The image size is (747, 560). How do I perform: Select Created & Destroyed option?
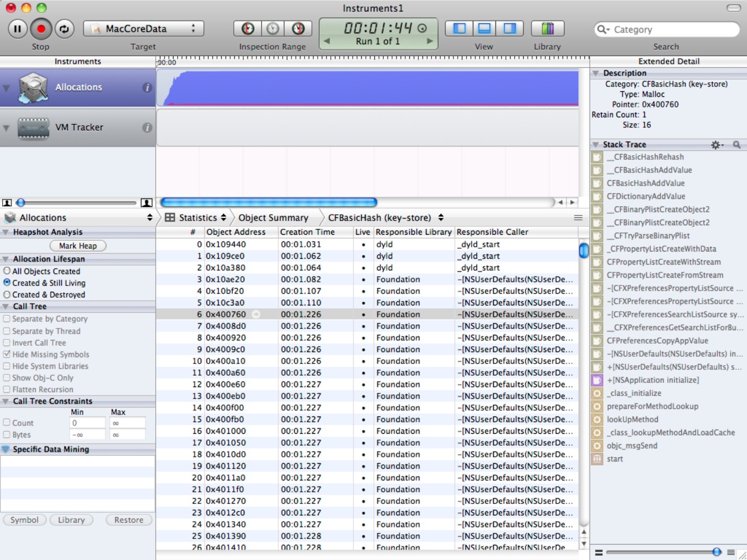pyautogui.click(x=7, y=294)
